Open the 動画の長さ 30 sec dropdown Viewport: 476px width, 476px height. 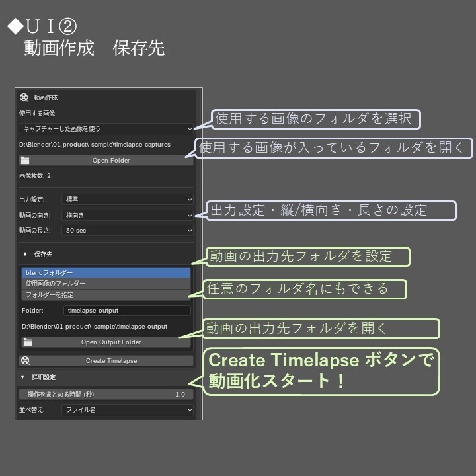pos(127,231)
